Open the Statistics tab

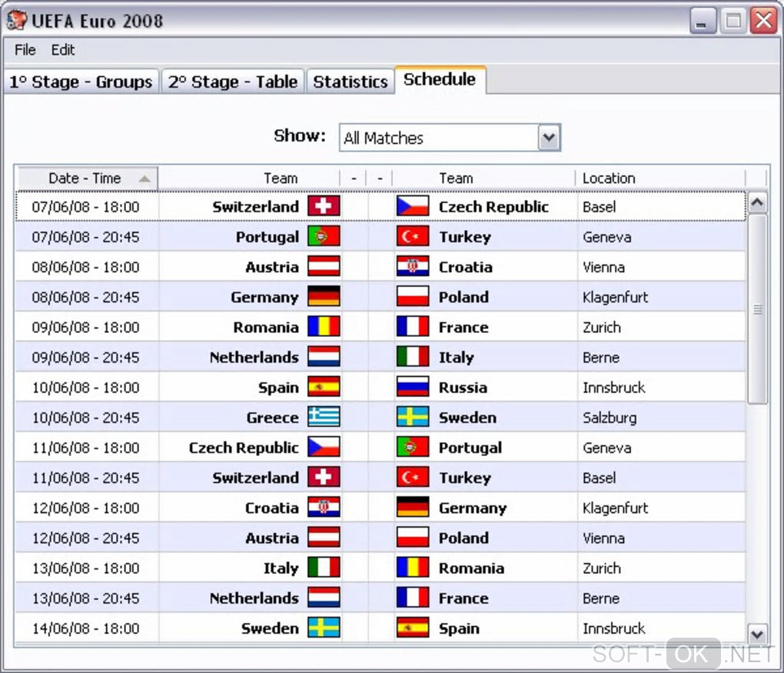(x=350, y=82)
